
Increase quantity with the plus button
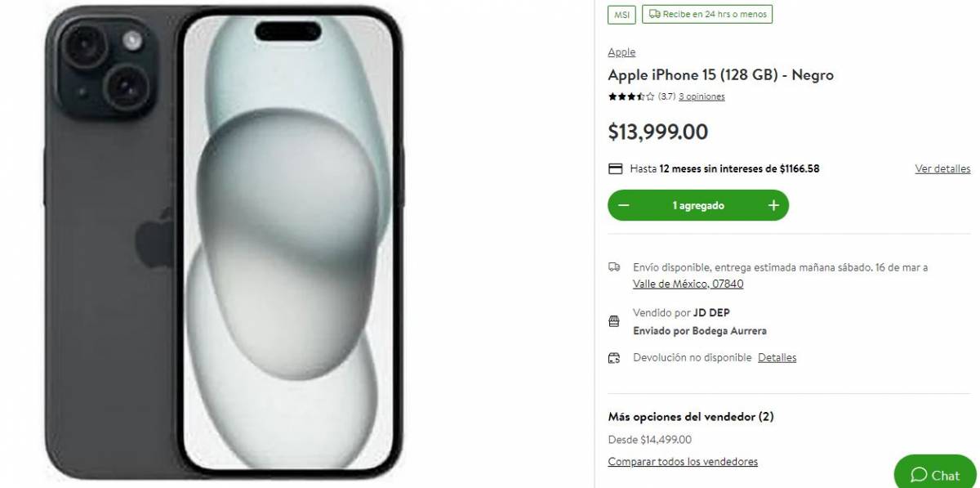[773, 206]
